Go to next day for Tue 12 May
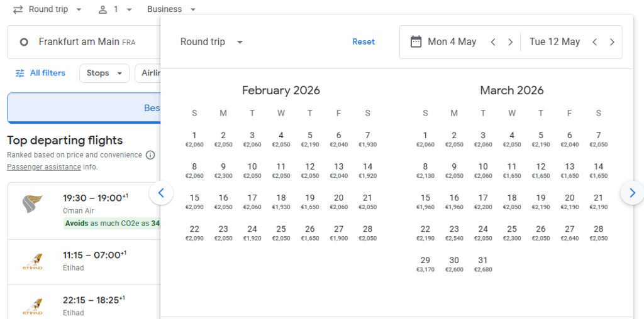The height and width of the screenshot is (319, 644). (612, 42)
